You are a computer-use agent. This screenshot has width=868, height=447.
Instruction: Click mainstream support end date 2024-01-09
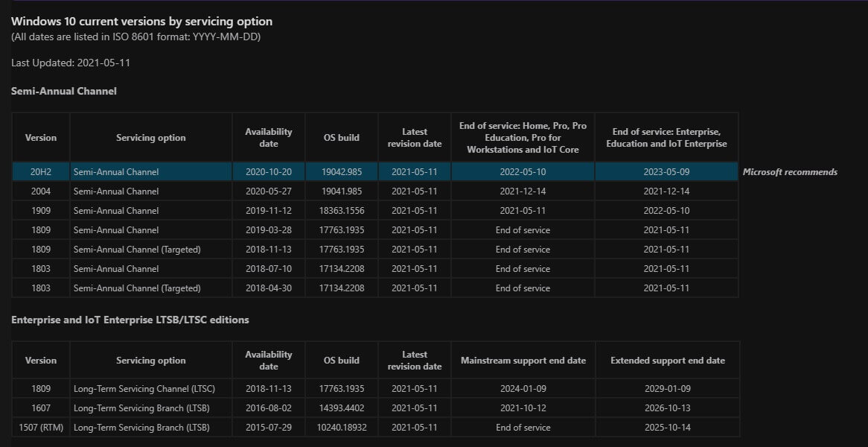click(x=523, y=389)
